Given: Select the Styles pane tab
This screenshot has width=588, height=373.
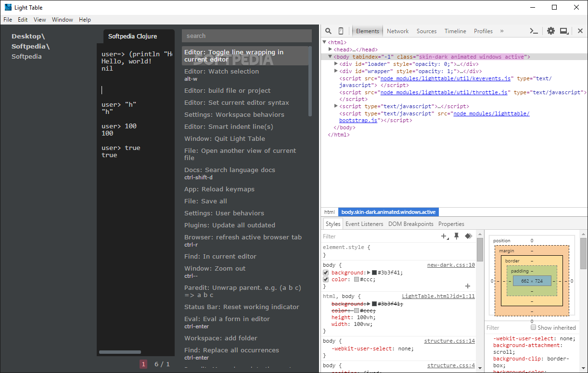Looking at the screenshot, I should click(333, 224).
